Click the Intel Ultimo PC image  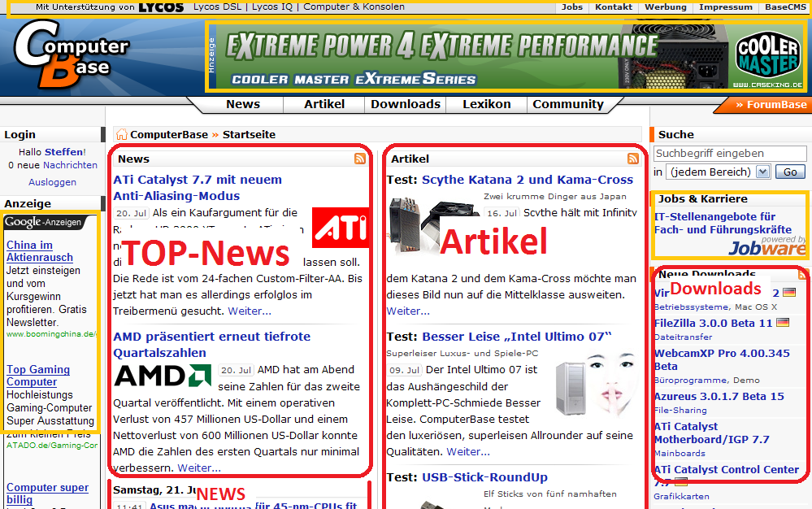click(596, 385)
